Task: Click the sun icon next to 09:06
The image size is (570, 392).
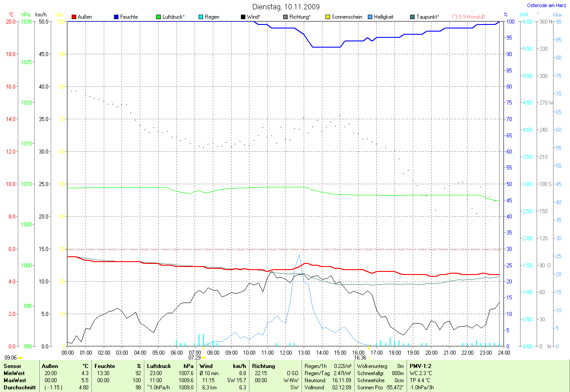Action: [x=20, y=357]
